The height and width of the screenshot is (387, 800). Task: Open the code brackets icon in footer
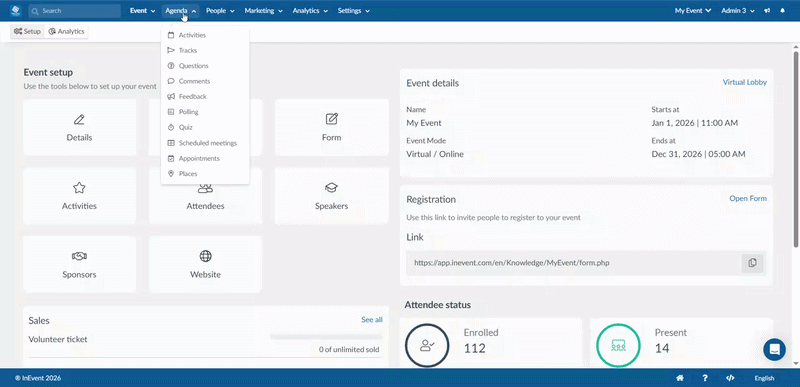click(730, 378)
